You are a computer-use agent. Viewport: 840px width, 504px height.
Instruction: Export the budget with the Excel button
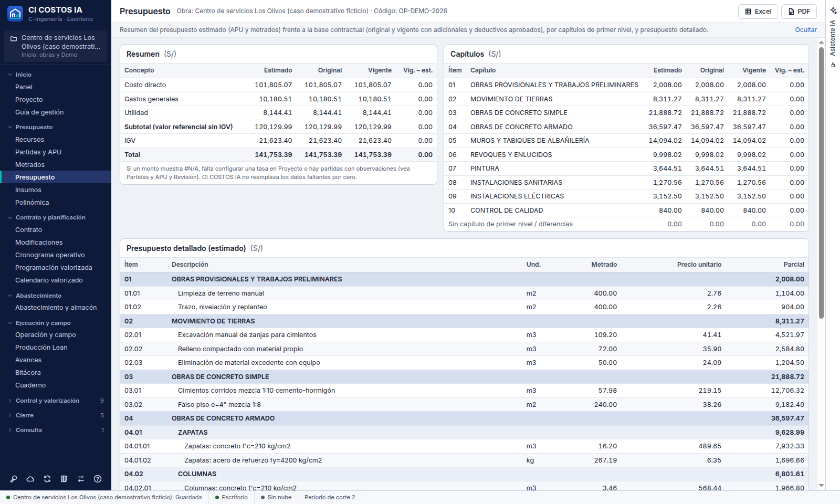[758, 12]
